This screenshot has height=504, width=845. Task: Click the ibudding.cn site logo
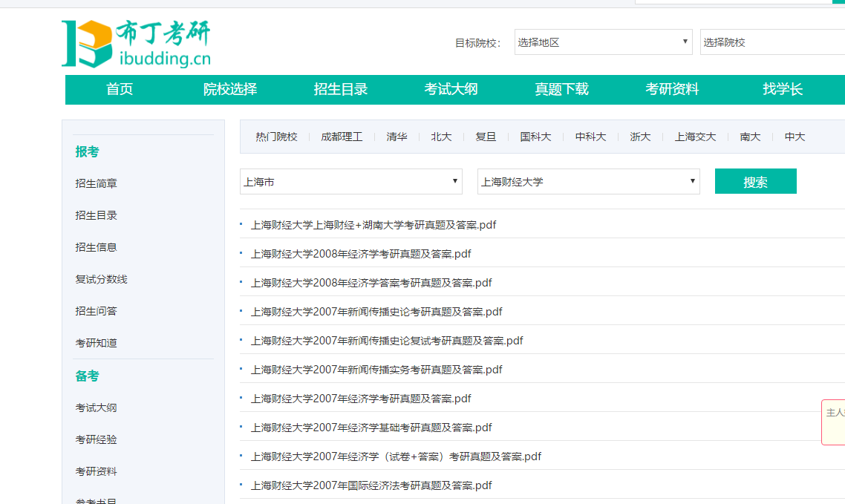click(x=137, y=44)
